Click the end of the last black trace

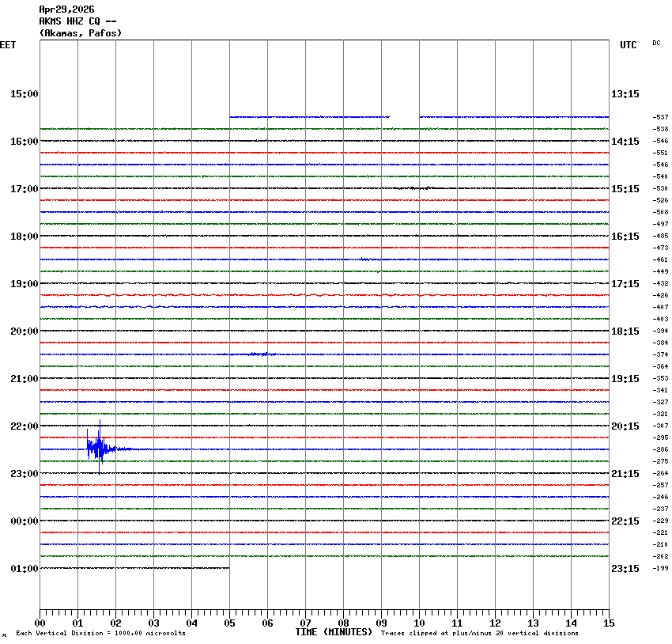coord(228,568)
